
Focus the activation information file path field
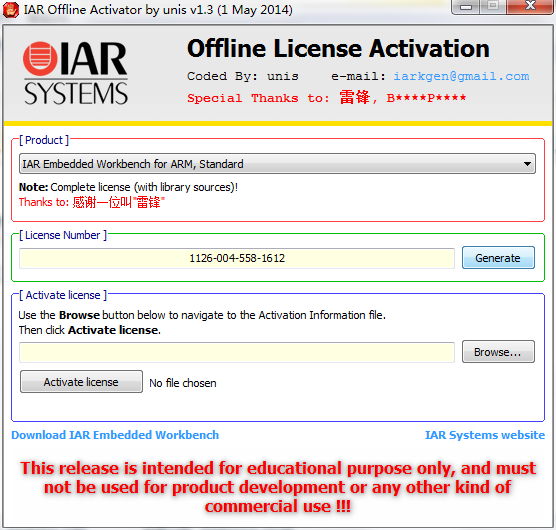(x=237, y=352)
